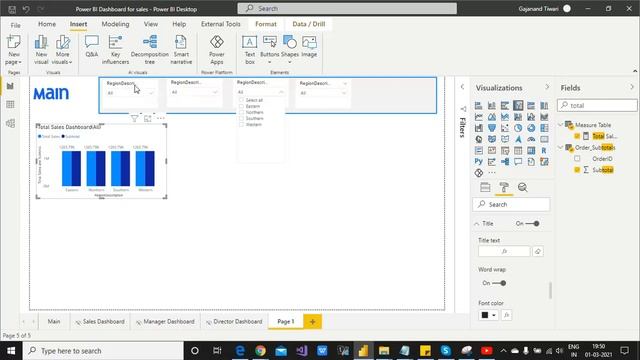Select the Map globe visualization
This screenshot has width=640, height=360.
tap(478, 139)
